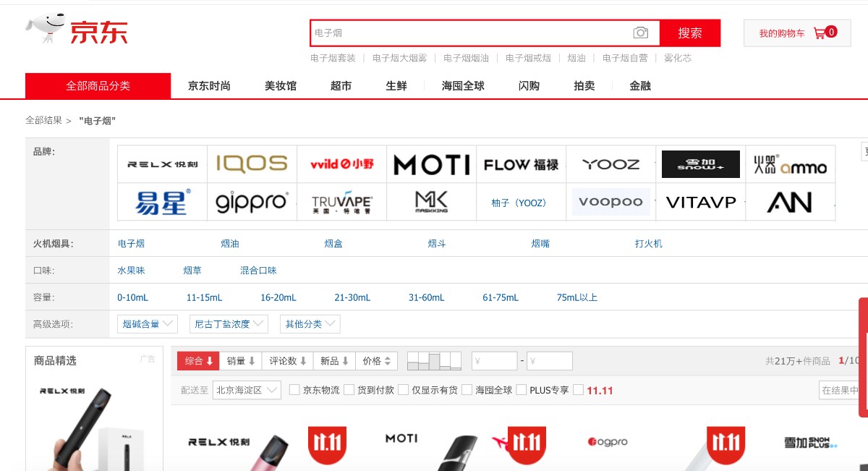Enable the 货到付款 checkbox

tap(349, 390)
